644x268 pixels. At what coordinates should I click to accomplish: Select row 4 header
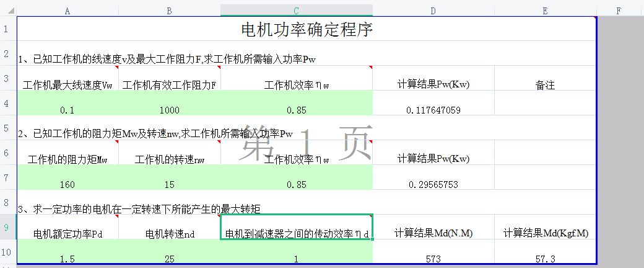(8, 102)
